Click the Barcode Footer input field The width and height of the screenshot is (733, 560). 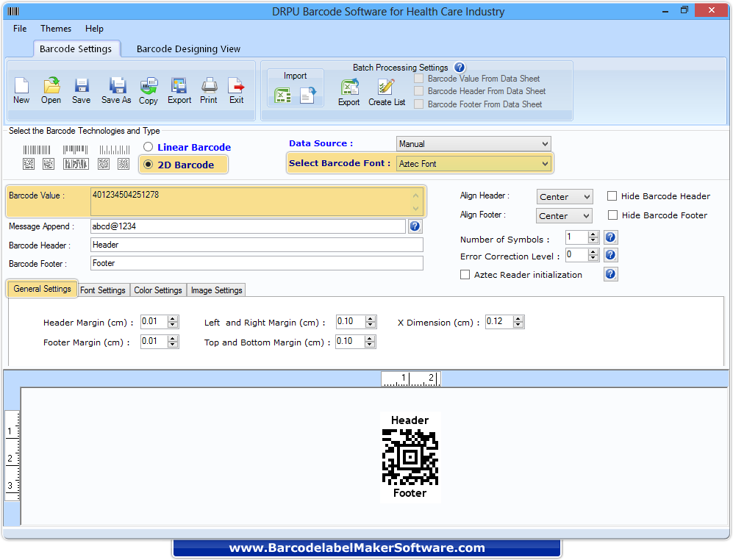[x=257, y=263]
